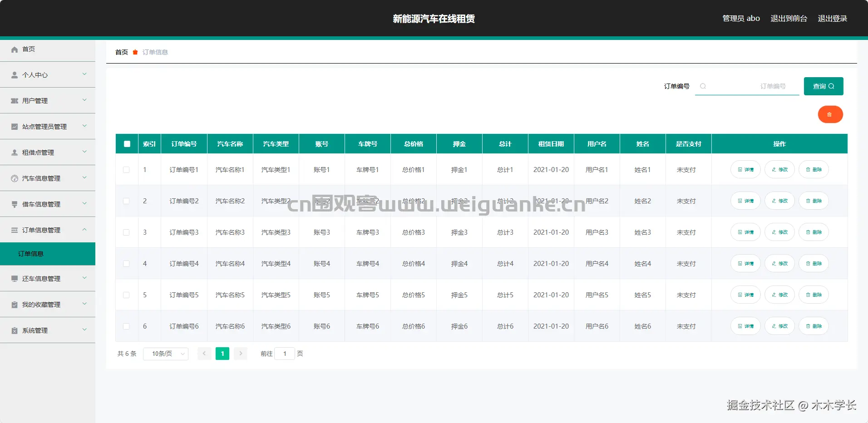Viewport: 868px width, 423px height.
Task: Open 详情 for 订单编号5 row
Action: pos(745,295)
